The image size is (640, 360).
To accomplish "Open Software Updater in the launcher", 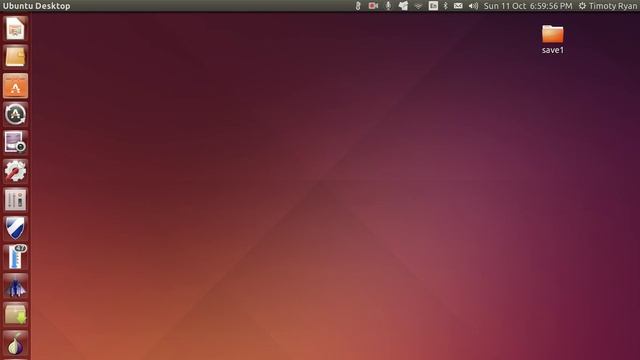I will coord(16,114).
